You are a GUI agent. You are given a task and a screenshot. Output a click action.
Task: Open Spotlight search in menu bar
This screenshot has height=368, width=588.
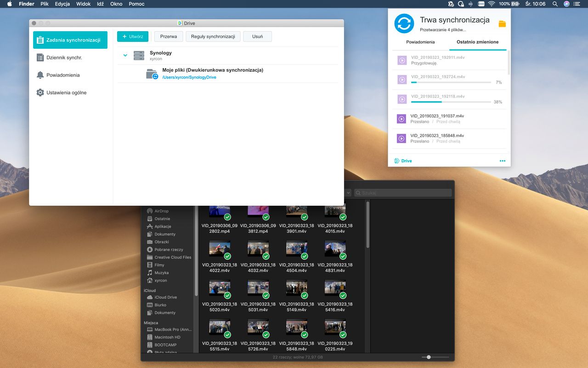[x=555, y=4]
